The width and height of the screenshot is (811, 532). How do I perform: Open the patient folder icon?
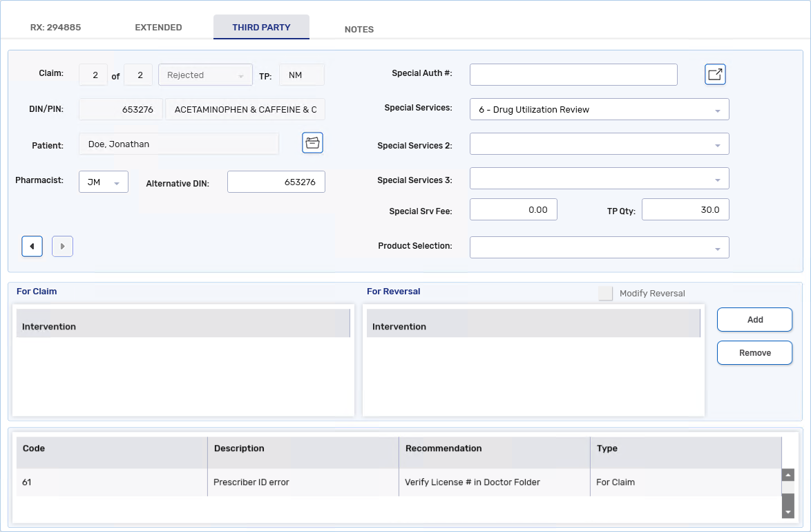[x=312, y=143]
